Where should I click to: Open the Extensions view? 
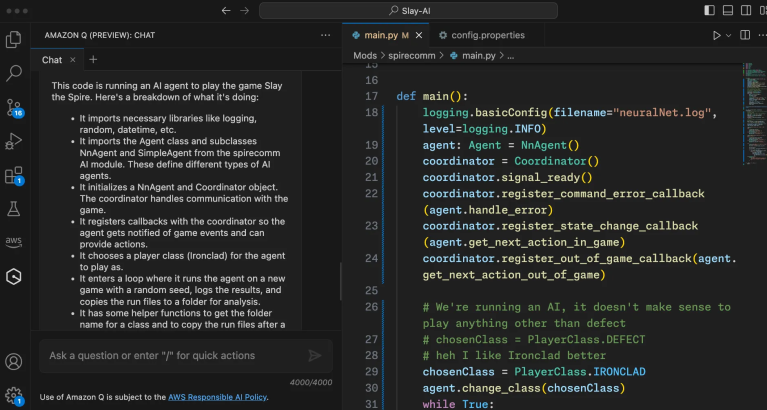click(x=14, y=176)
